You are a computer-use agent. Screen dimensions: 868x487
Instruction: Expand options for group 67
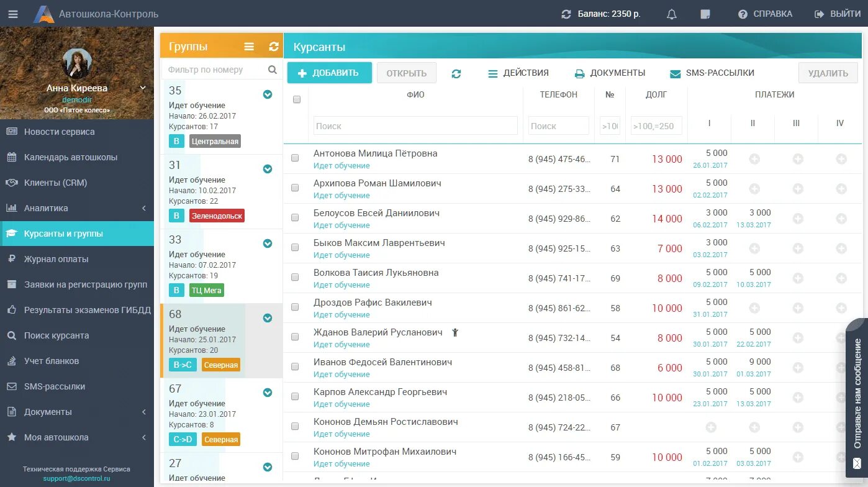(268, 393)
